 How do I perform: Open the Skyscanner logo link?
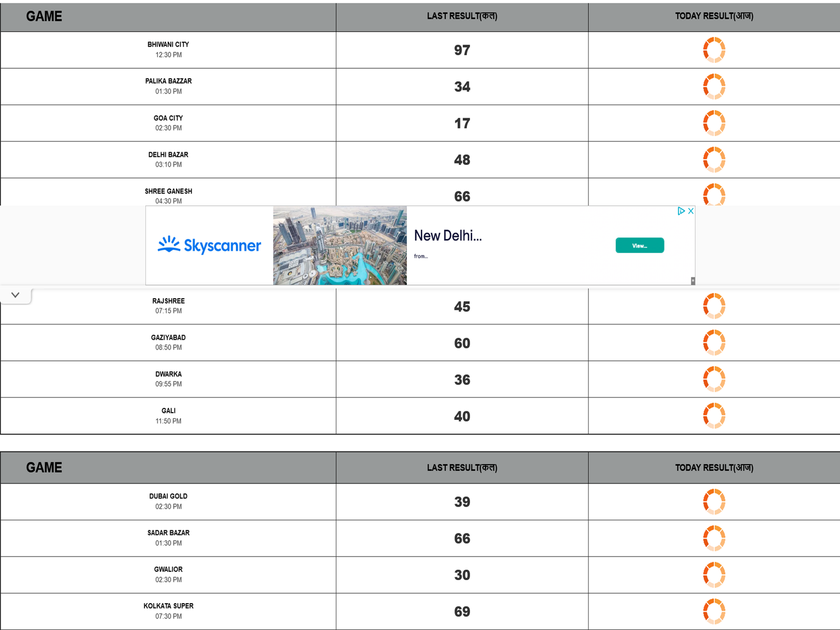[x=209, y=245]
